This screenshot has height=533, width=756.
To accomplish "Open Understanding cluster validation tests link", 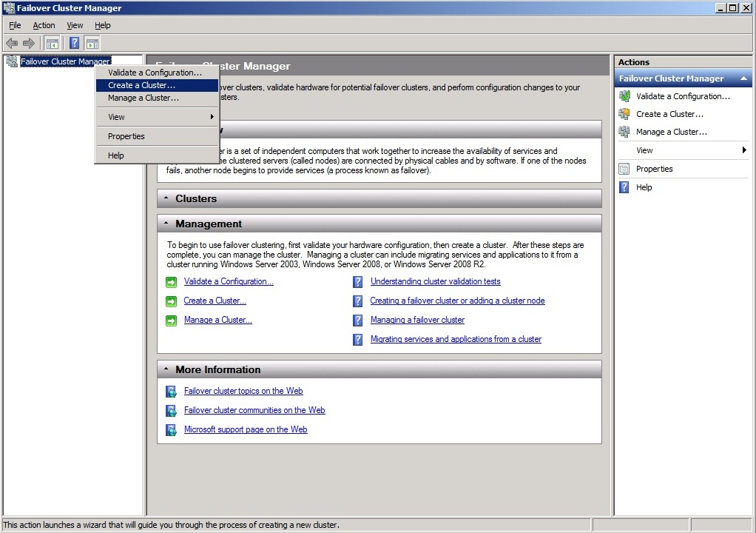I will coord(436,281).
